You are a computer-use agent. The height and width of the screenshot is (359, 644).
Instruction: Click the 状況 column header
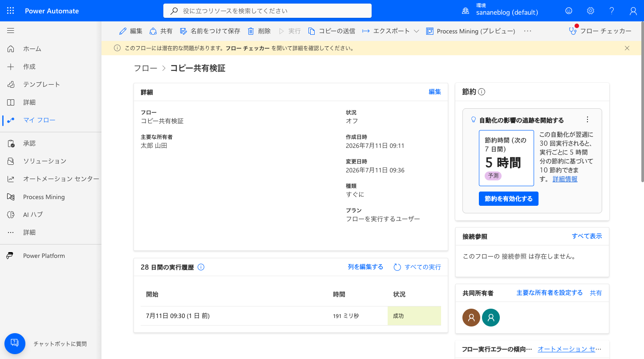(x=399, y=294)
